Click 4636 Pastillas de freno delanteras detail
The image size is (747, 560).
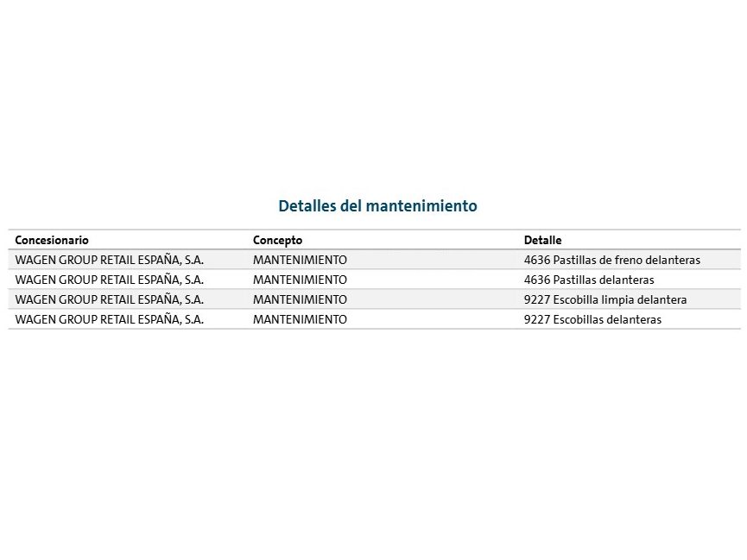click(611, 260)
